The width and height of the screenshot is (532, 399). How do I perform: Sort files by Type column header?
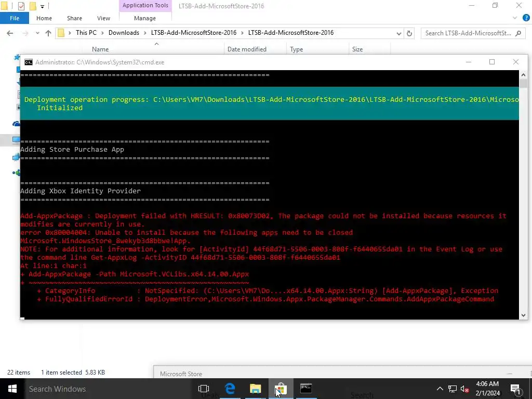[x=296, y=49]
